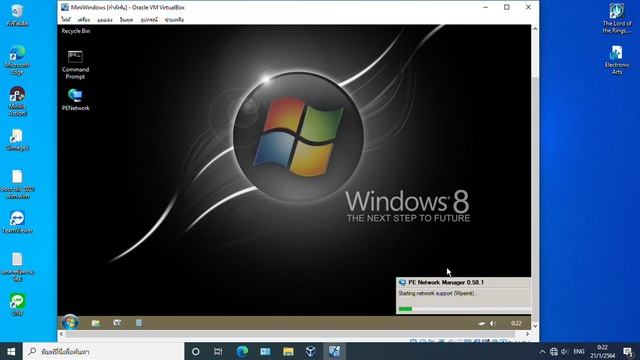Click the speaker icon in the VM taskbar
The image size is (640, 360).
[x=493, y=323]
